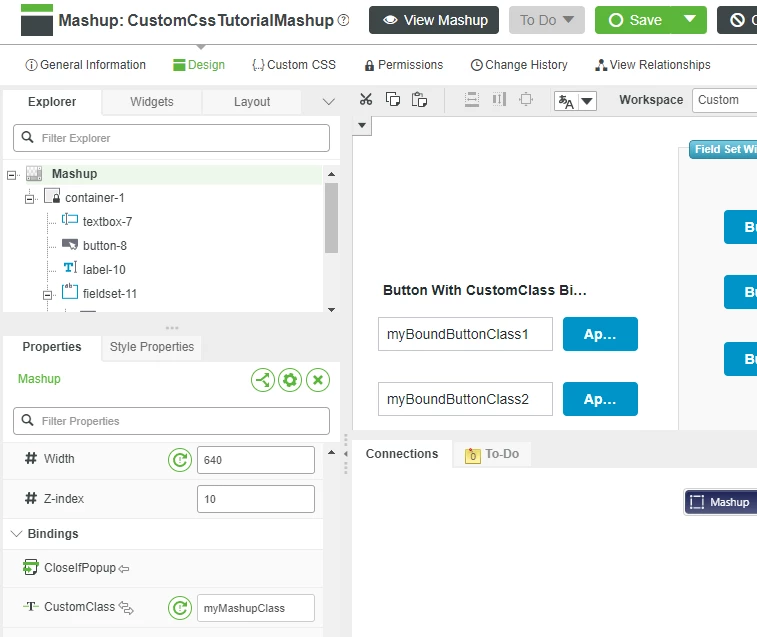Switch to the Layout tab
The height and width of the screenshot is (637, 757).
tap(252, 102)
